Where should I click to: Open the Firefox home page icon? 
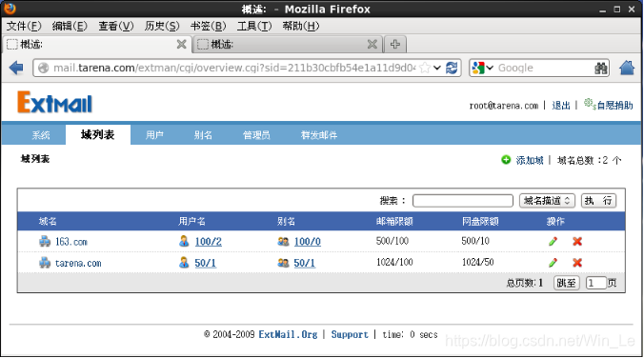tap(627, 68)
